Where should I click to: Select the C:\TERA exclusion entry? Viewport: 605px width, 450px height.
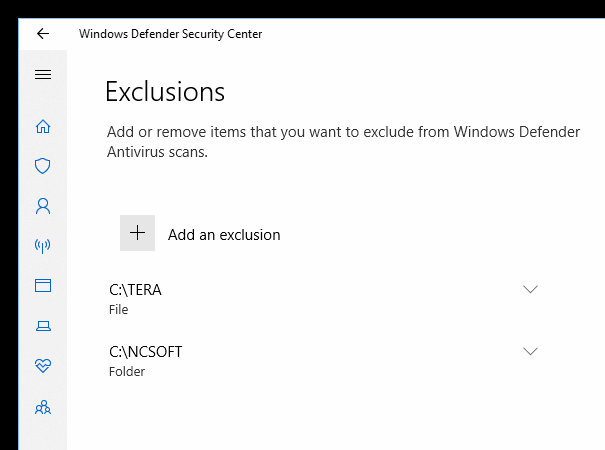point(135,290)
